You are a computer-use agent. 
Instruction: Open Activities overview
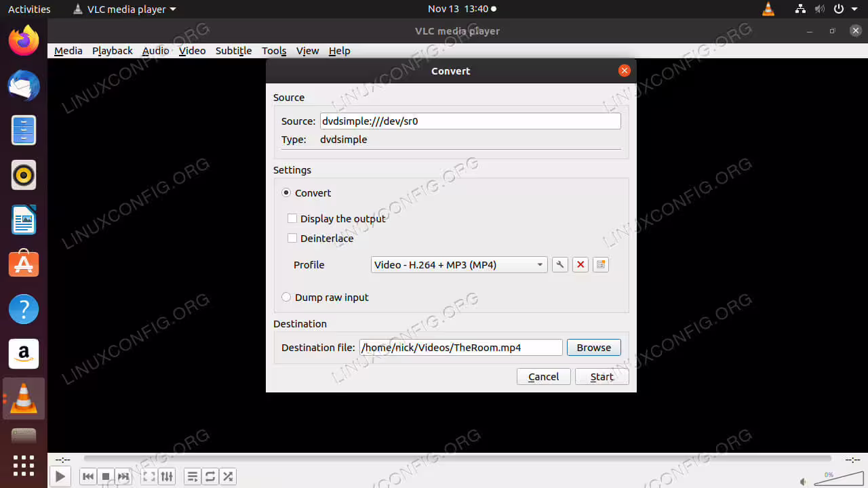[29, 9]
